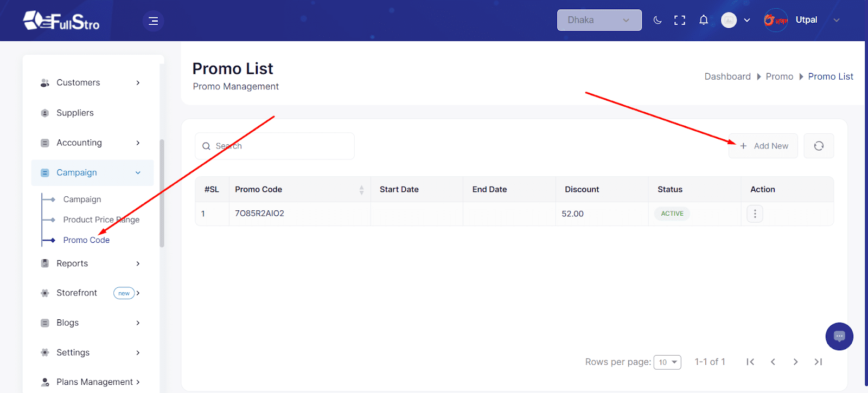
Task: Open the chat support bubble
Action: pyautogui.click(x=839, y=337)
